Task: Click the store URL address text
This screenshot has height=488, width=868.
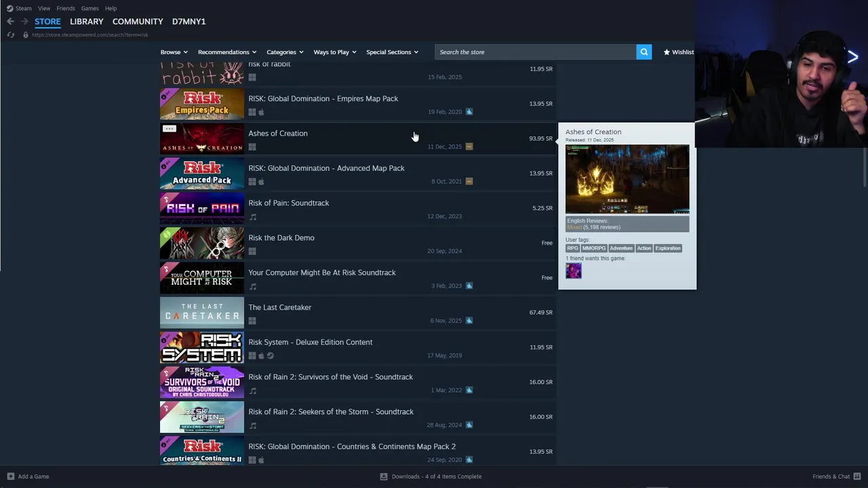Action: (90, 35)
